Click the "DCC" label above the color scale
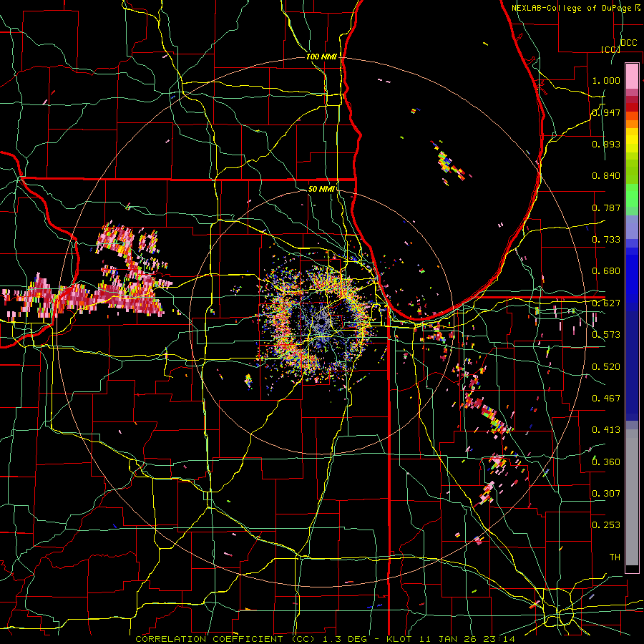Viewport: 644px width, 644px height. click(x=628, y=42)
